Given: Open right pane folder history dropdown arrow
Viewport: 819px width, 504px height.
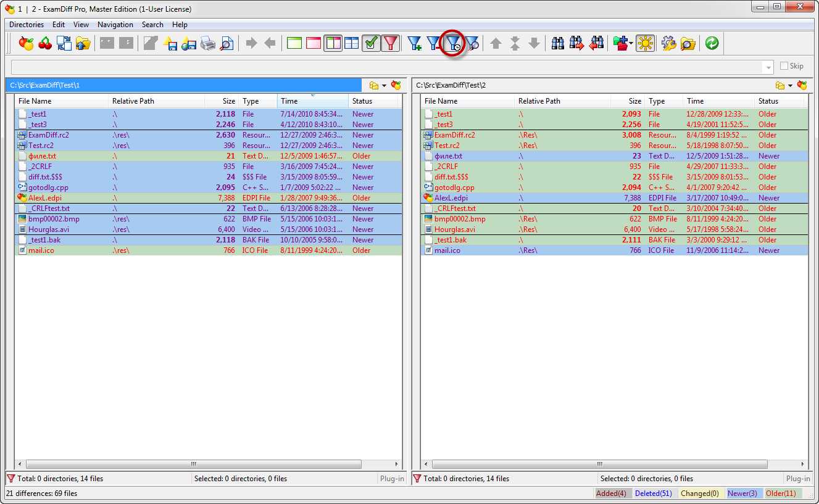Looking at the screenshot, I should pos(790,86).
